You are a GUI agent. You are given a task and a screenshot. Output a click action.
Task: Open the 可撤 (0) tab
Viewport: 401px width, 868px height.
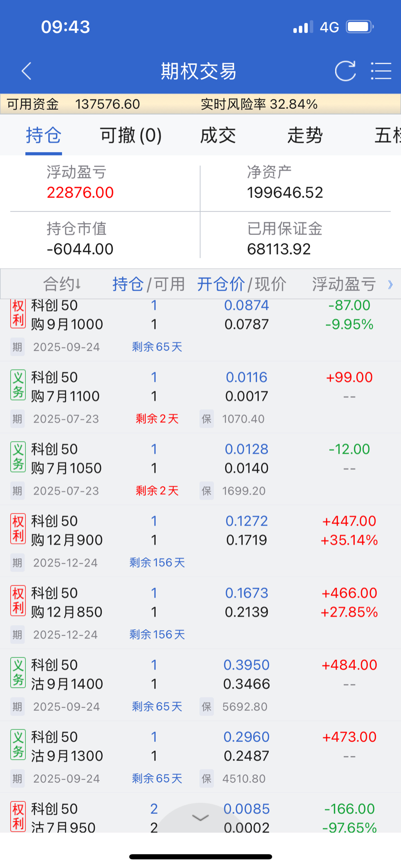[x=131, y=135]
